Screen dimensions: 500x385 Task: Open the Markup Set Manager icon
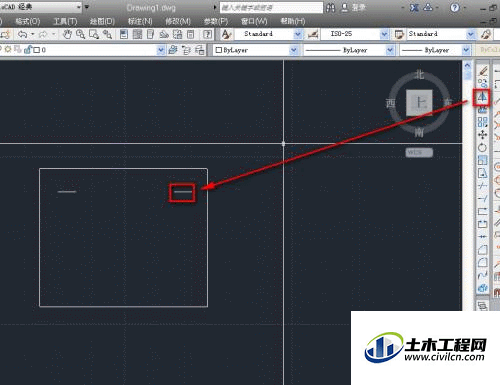coord(177,34)
